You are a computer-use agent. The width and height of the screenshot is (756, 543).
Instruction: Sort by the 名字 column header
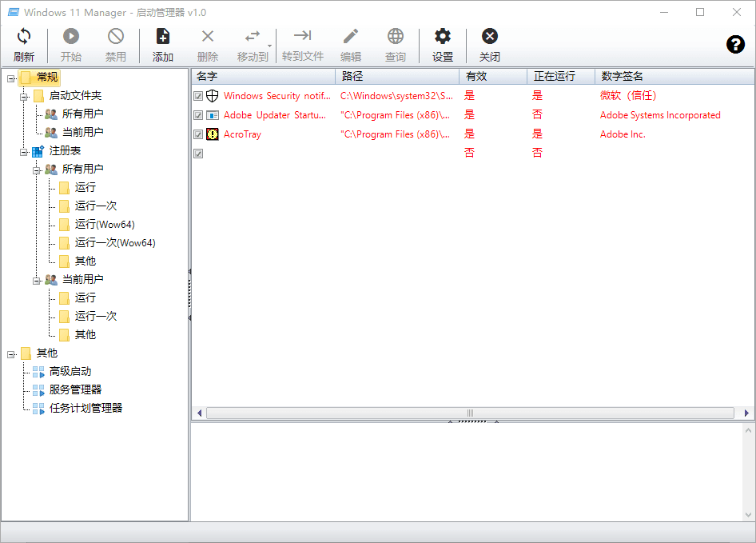(x=263, y=76)
